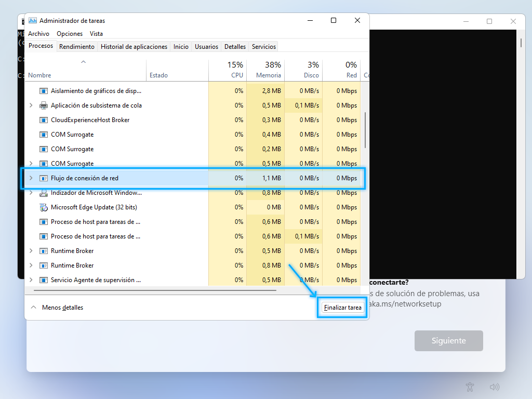This screenshot has width=532, height=399.
Task: Click the Microsoft Edge Update icon
Action: (44, 207)
